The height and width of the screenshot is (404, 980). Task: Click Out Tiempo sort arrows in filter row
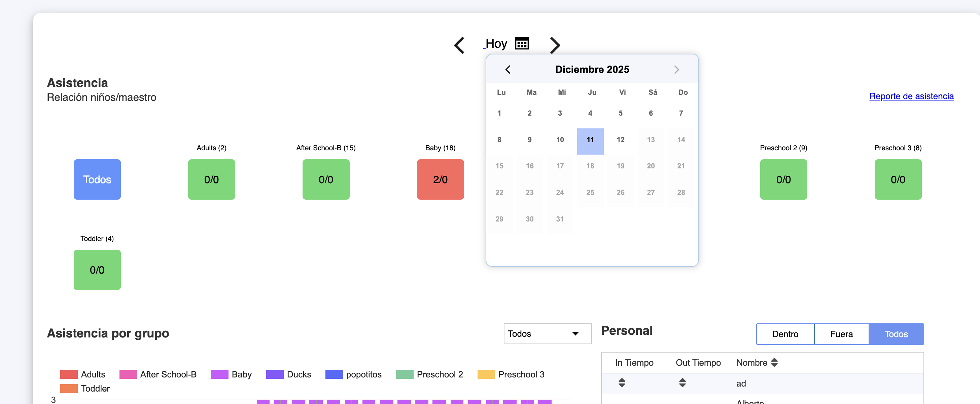(x=682, y=382)
